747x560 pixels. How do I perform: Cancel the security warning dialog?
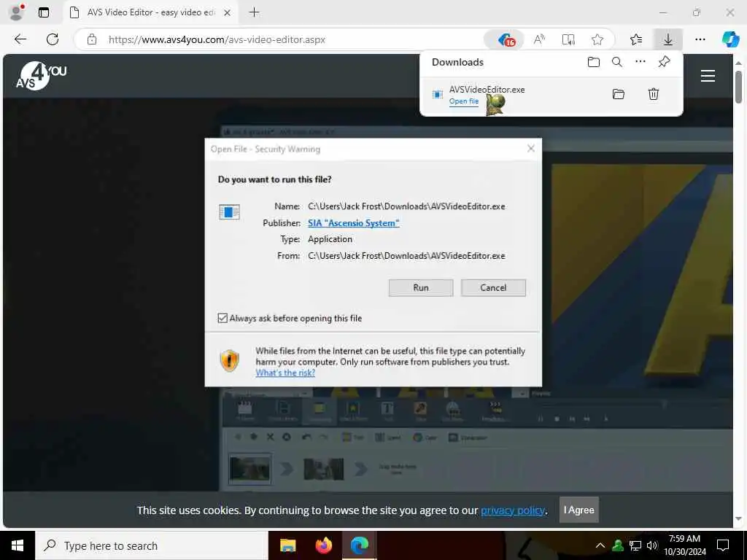[493, 287]
